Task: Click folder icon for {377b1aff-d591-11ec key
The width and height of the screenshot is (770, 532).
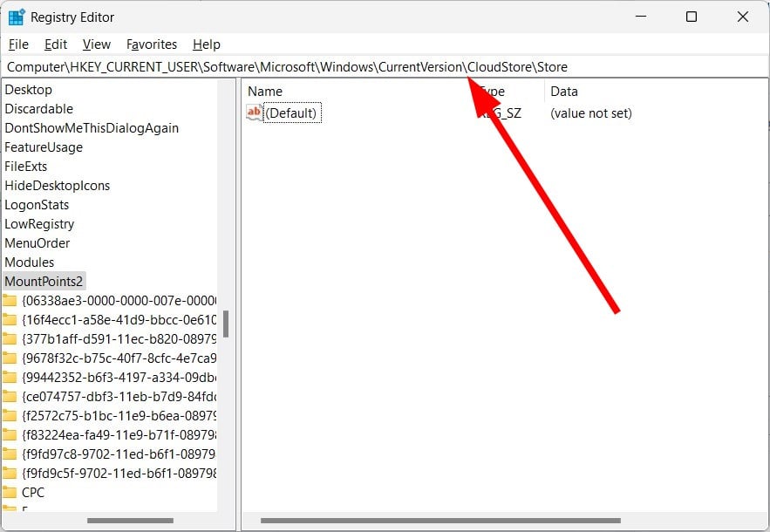Action: 10,339
